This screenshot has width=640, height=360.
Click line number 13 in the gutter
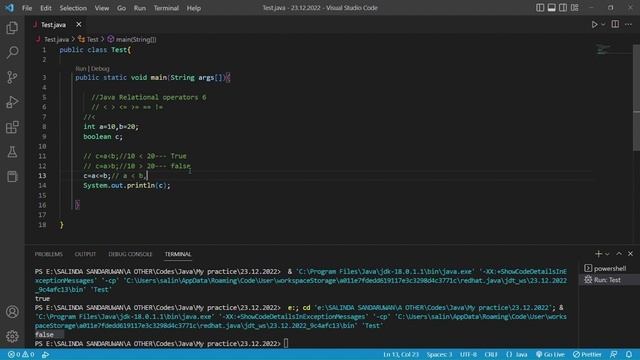click(42, 176)
